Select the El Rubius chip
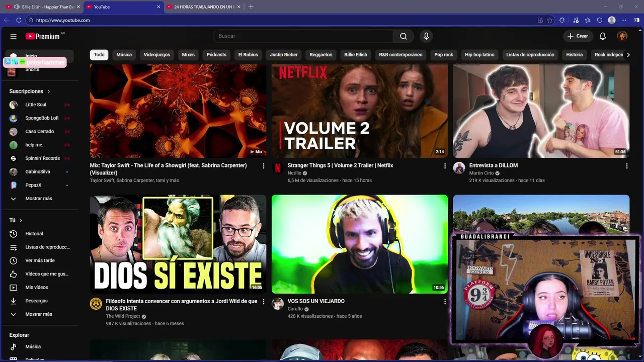This screenshot has height=362, width=644. (x=248, y=55)
